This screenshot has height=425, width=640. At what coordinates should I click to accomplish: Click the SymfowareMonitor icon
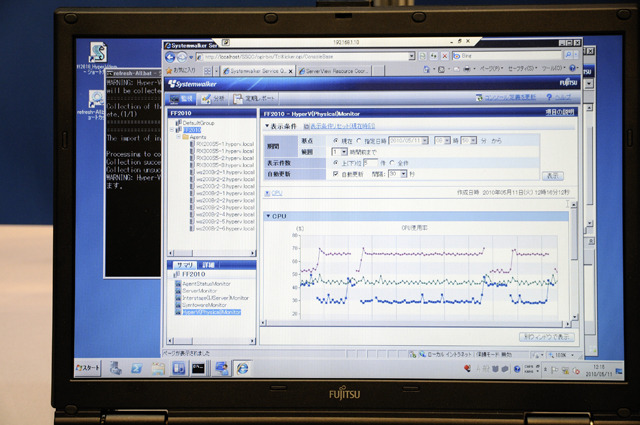[178, 305]
